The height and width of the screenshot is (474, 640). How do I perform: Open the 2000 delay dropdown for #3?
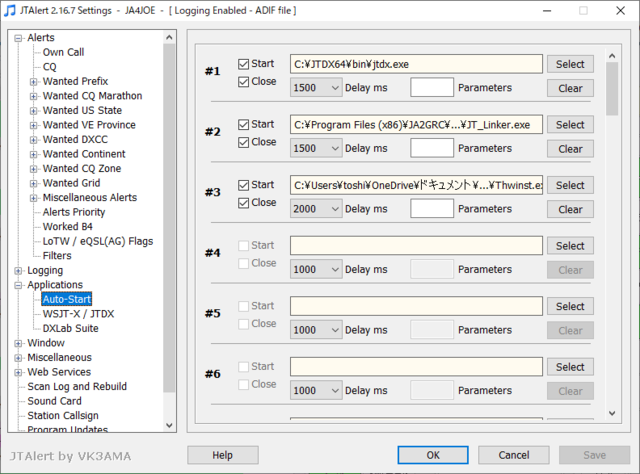(x=316, y=209)
